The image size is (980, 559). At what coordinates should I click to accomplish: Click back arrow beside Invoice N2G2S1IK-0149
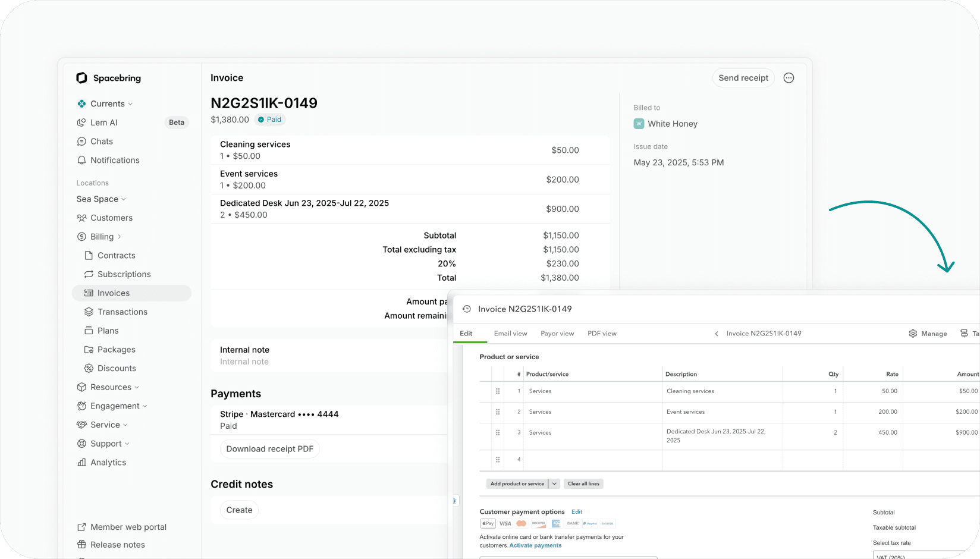pyautogui.click(x=717, y=334)
